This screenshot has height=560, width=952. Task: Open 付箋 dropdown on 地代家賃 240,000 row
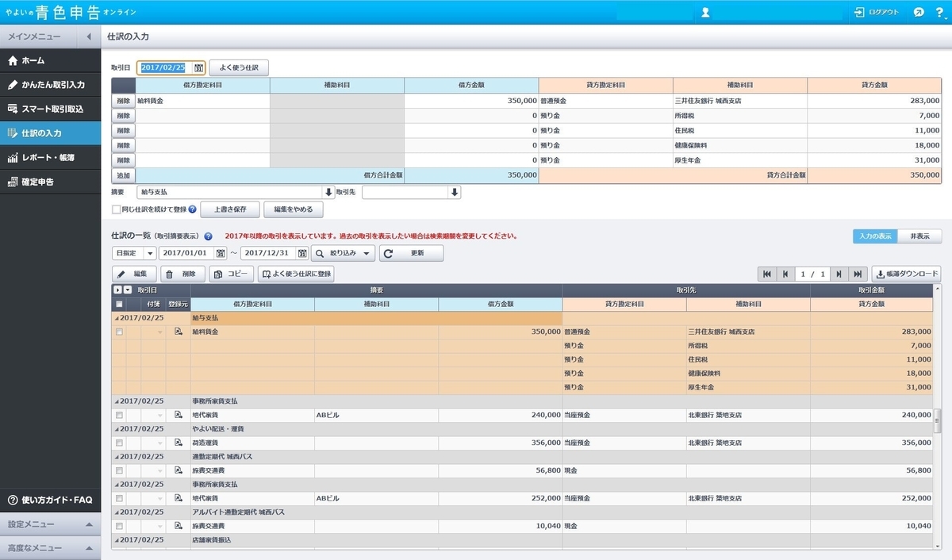pyautogui.click(x=159, y=415)
